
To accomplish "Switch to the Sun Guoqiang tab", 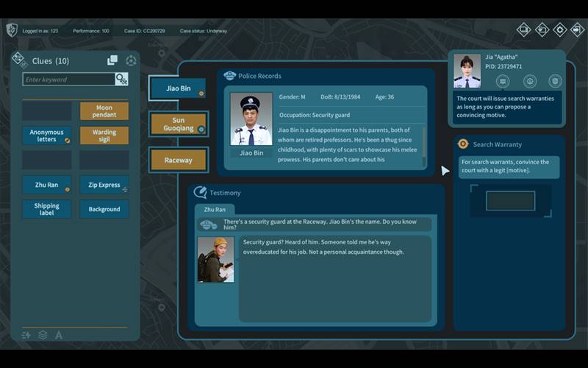I will (179, 124).
